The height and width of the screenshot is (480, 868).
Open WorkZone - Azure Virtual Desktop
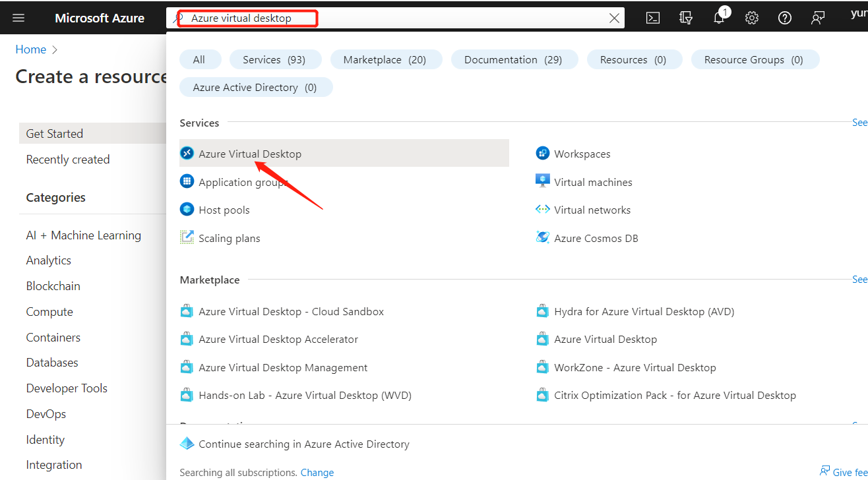[x=635, y=367]
